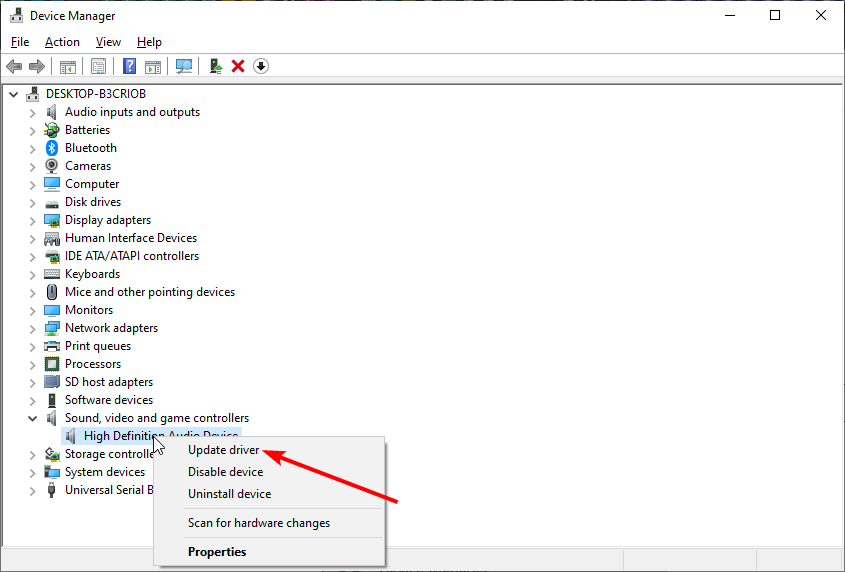Select the Cameras tree label
The height and width of the screenshot is (572, 845).
(x=88, y=166)
